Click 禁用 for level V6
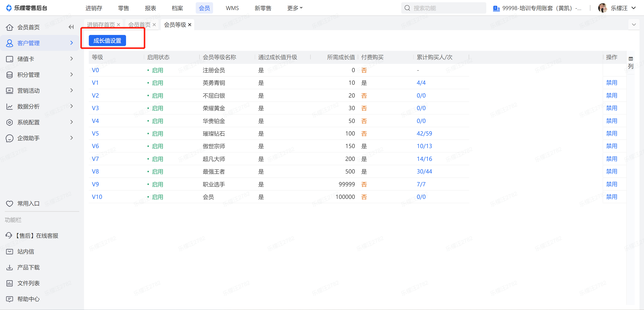This screenshot has height=310, width=644. (612, 146)
